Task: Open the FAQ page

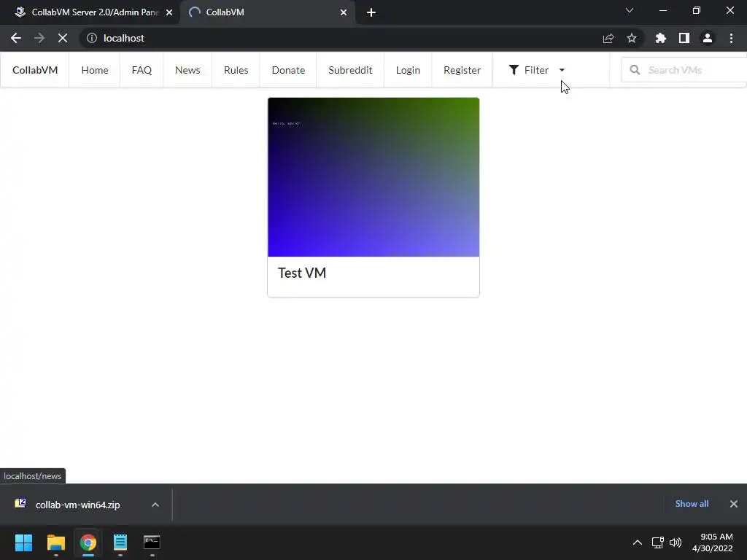Action: [142, 70]
